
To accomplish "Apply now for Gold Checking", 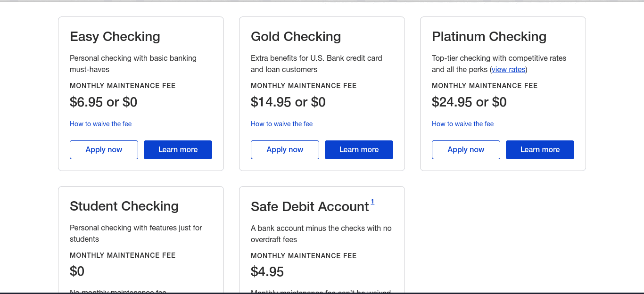I will click(285, 149).
